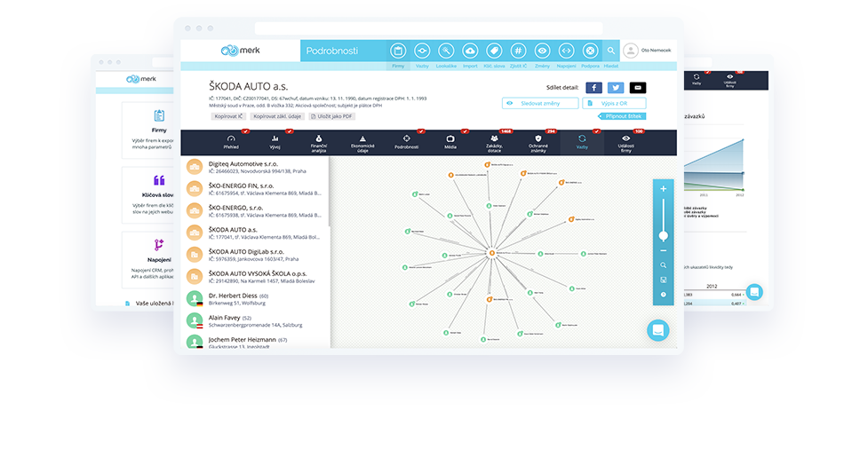Open chat bubble in right background window
Viewport: 868px width, 450px height.
(x=754, y=292)
